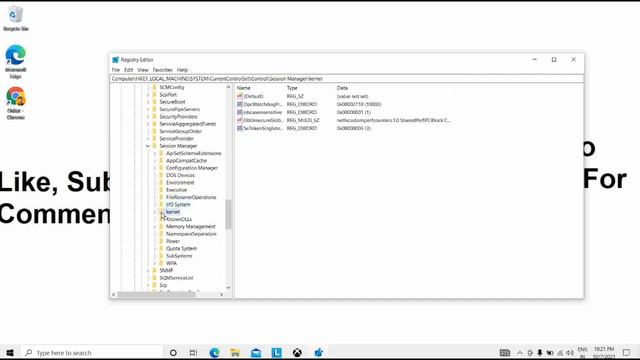Click the ServiceGroupOrder folder icon
The image size is (640, 360).
154,131
